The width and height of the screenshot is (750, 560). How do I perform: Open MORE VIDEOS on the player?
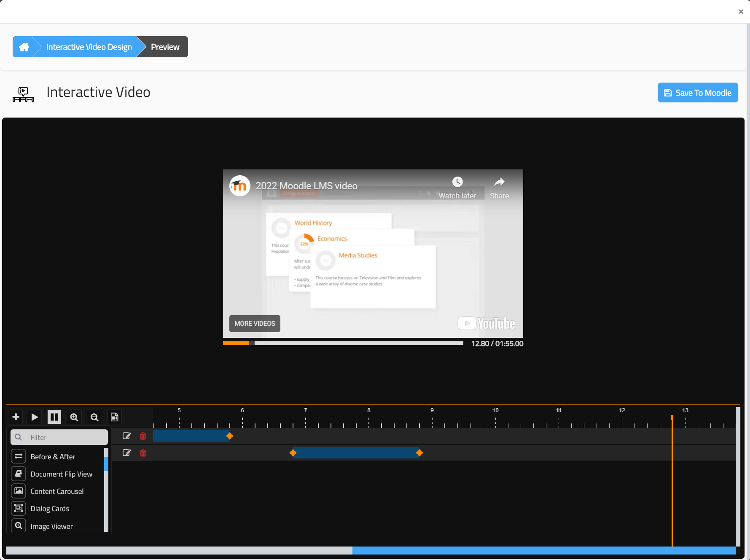[x=254, y=323]
